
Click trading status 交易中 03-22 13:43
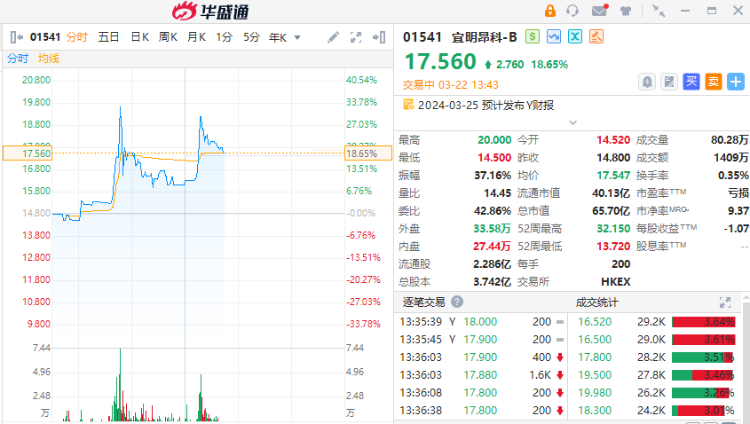(450, 85)
